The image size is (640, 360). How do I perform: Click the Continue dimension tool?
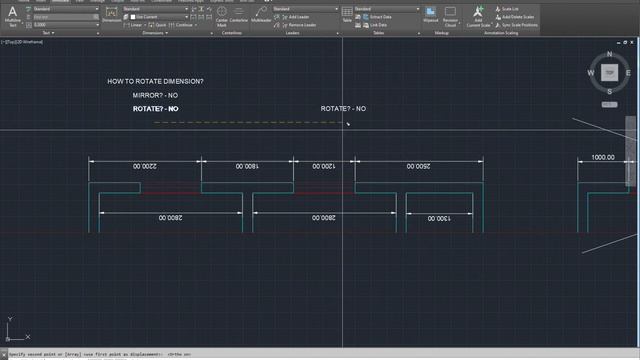(180, 25)
